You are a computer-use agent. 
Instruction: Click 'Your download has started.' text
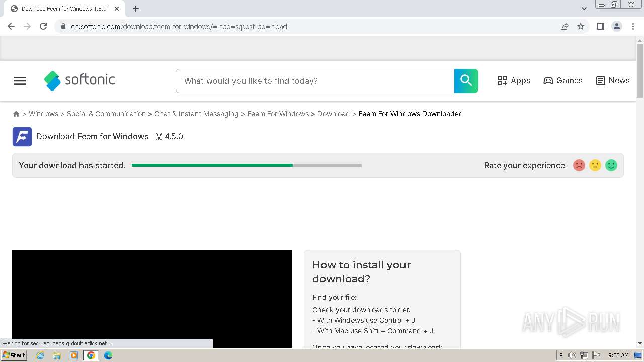(x=72, y=165)
